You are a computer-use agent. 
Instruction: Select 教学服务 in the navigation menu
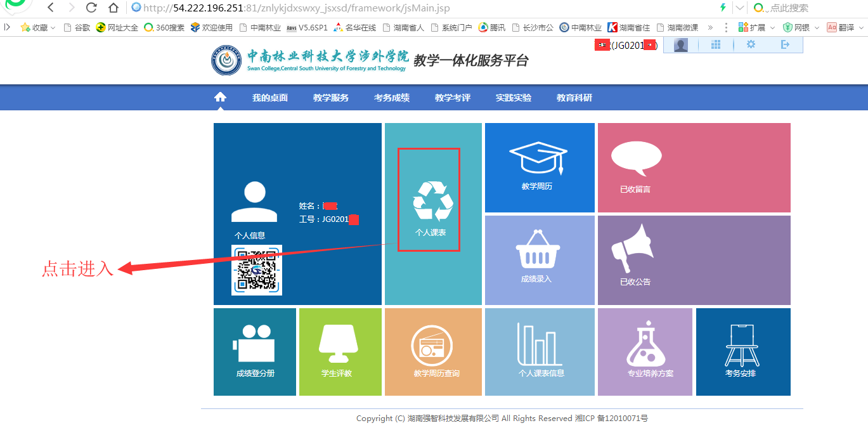point(330,97)
